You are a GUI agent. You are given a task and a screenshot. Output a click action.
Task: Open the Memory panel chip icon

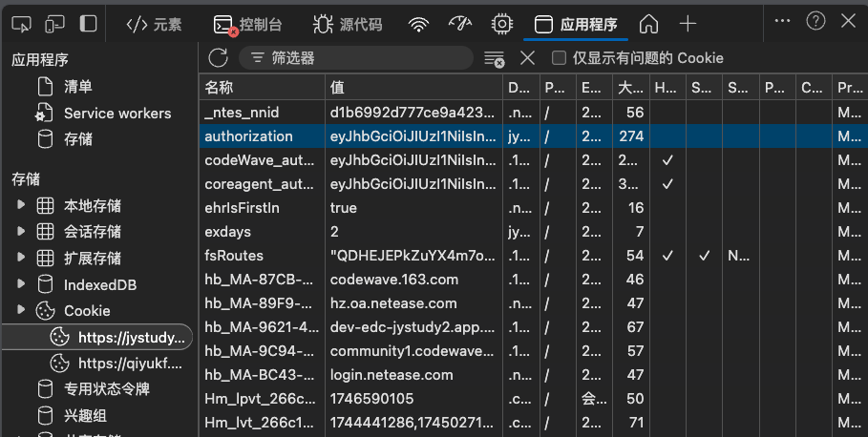click(500, 24)
